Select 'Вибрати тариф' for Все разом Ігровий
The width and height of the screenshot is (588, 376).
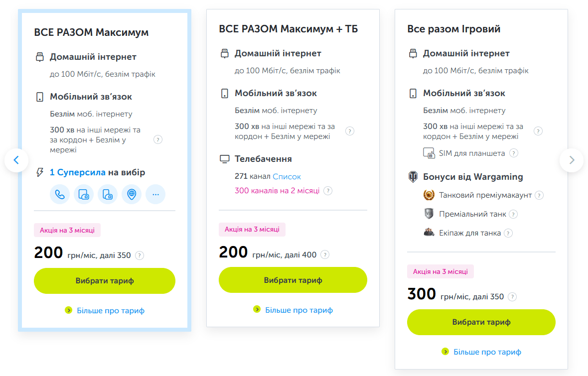[481, 322]
